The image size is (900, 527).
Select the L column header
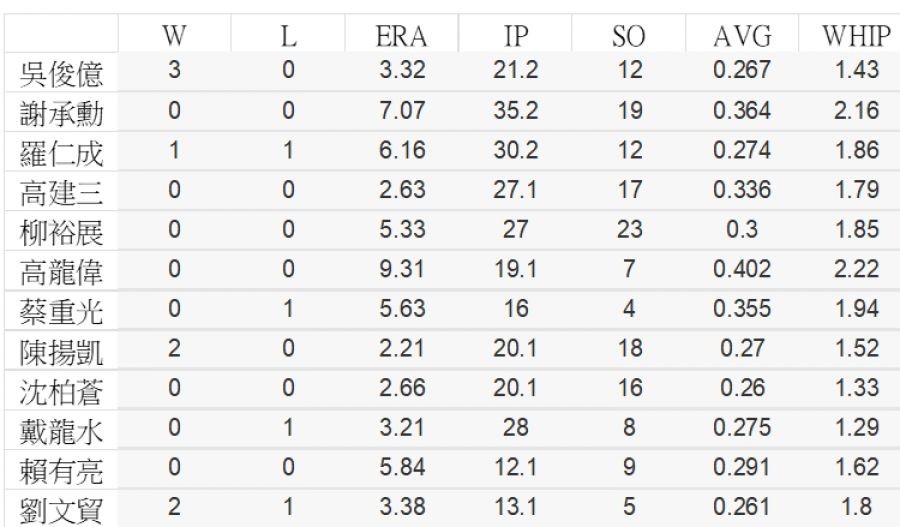[287, 38]
